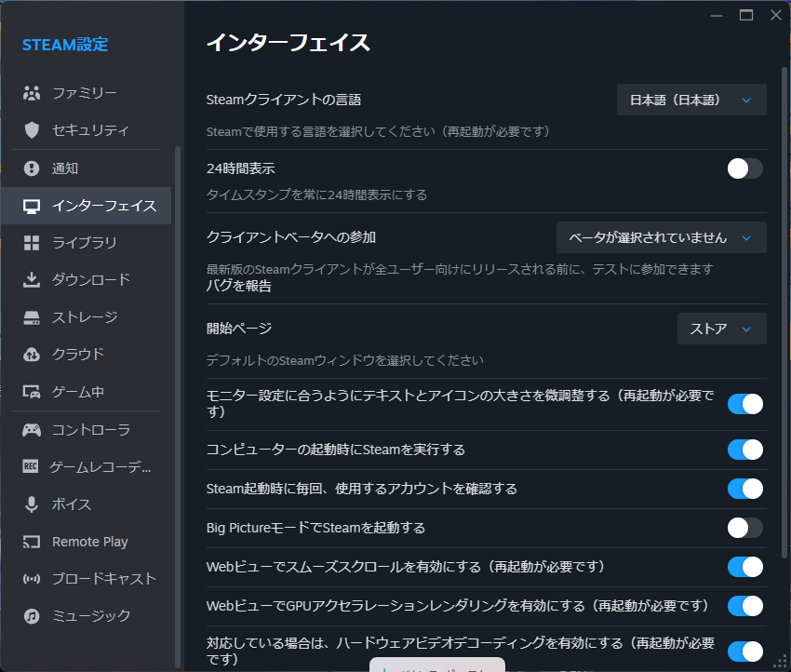The image size is (791, 672).
Task: Click the バグを報告 link
Action: 239,286
